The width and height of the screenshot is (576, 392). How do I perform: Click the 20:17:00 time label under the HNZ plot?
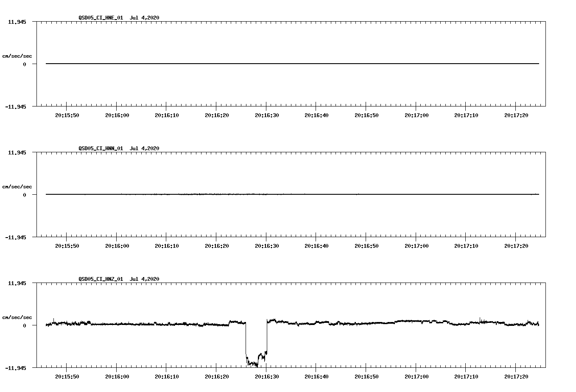point(417,377)
